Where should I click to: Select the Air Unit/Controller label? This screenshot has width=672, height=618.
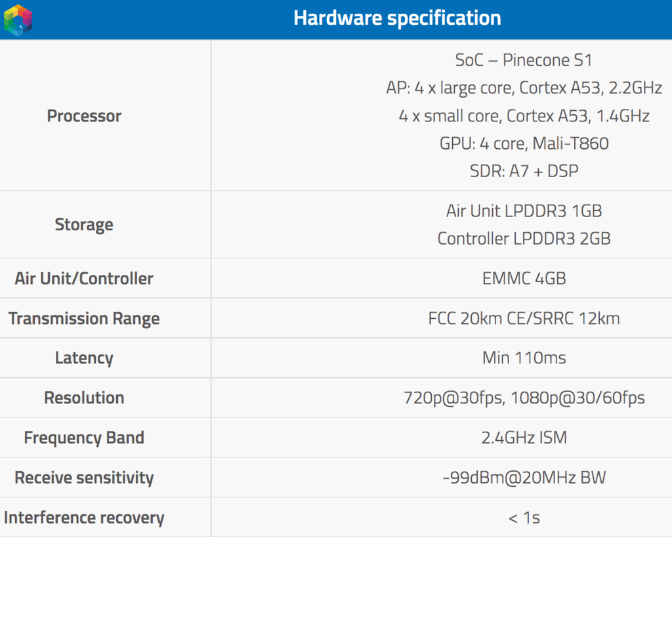(84, 278)
